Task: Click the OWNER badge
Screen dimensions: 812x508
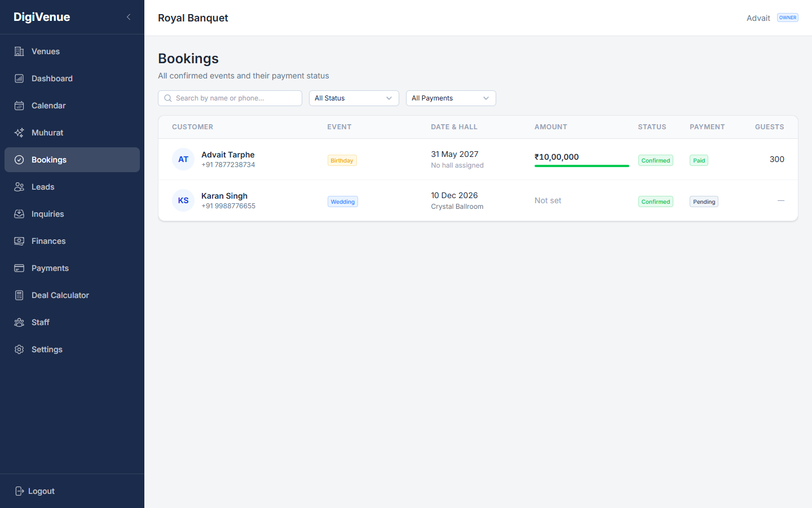Action: pyautogui.click(x=788, y=17)
